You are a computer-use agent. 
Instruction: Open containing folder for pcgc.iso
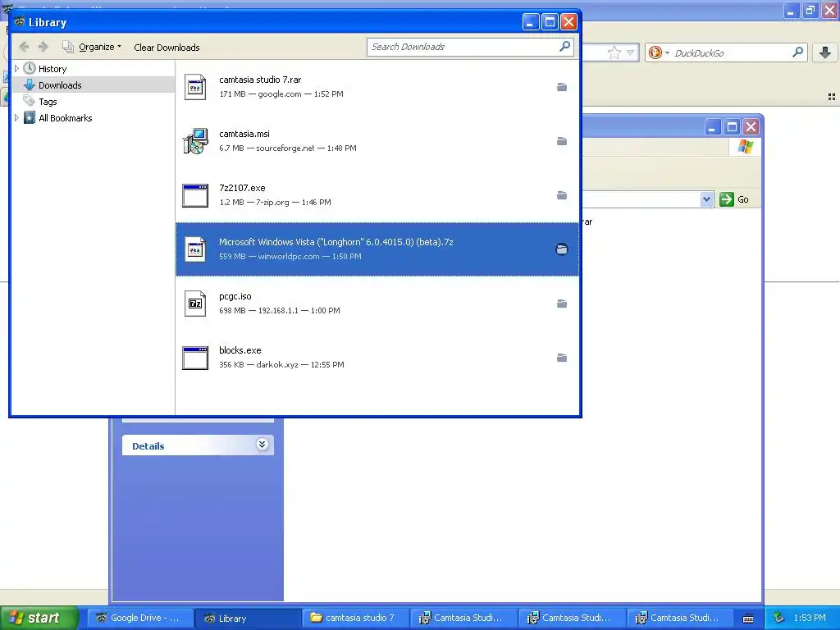point(561,304)
